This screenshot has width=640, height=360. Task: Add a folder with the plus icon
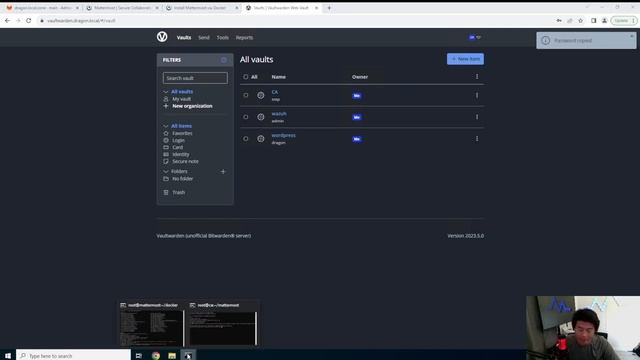(x=223, y=171)
